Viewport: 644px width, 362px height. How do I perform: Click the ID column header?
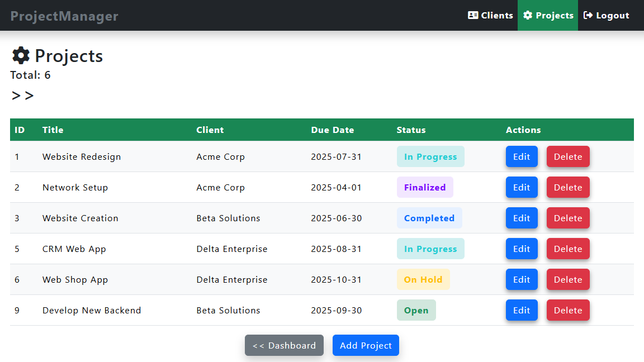click(20, 130)
